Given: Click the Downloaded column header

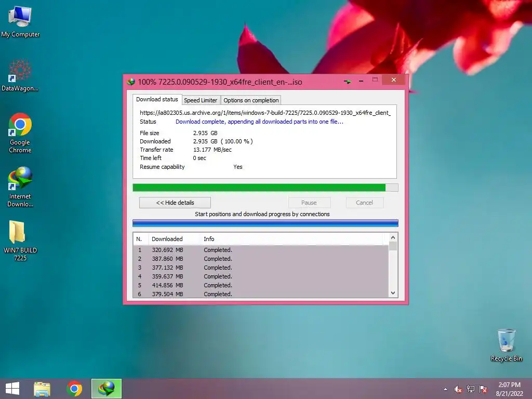Looking at the screenshot, I should tap(175, 239).
